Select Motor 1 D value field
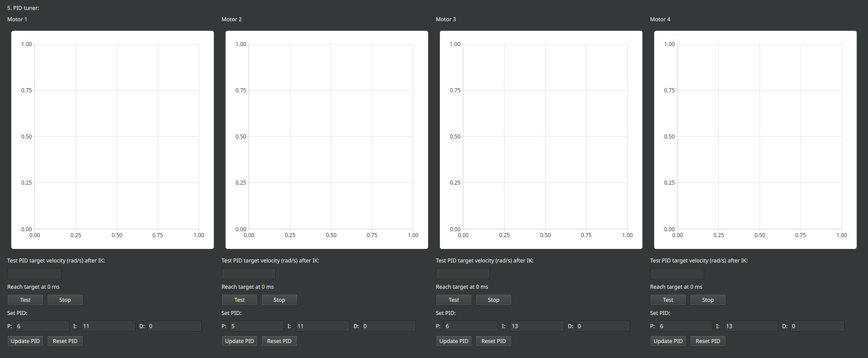This screenshot has width=868, height=358. coord(175,326)
